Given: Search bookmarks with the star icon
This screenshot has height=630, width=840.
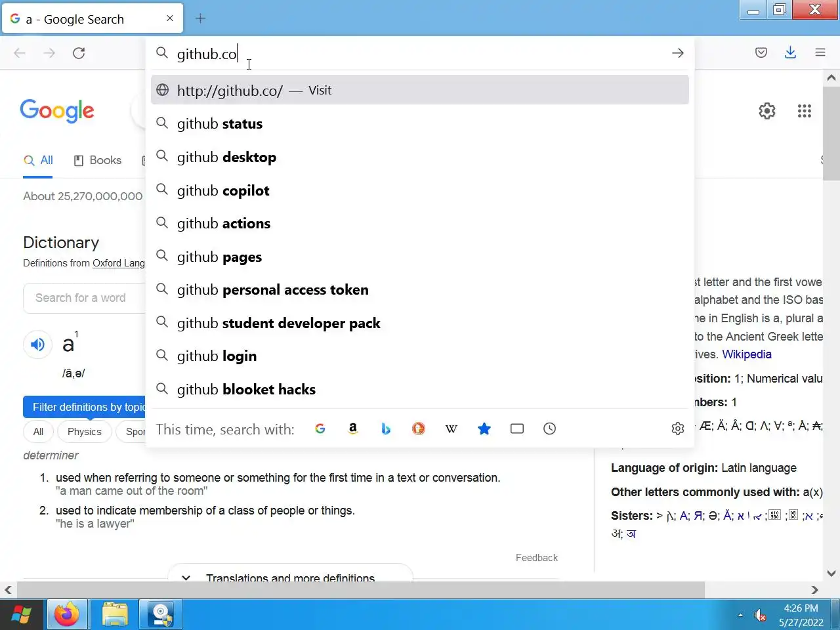Looking at the screenshot, I should 484,429.
